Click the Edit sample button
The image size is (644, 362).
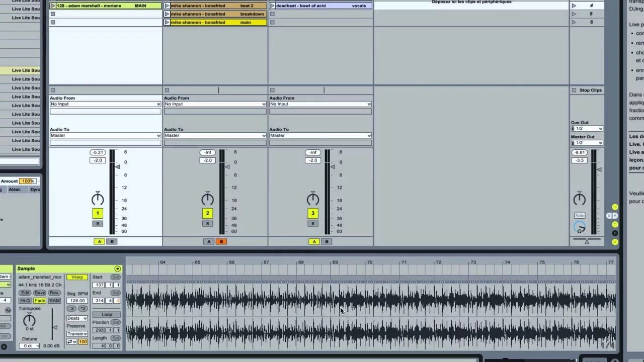pyautogui.click(x=25, y=293)
